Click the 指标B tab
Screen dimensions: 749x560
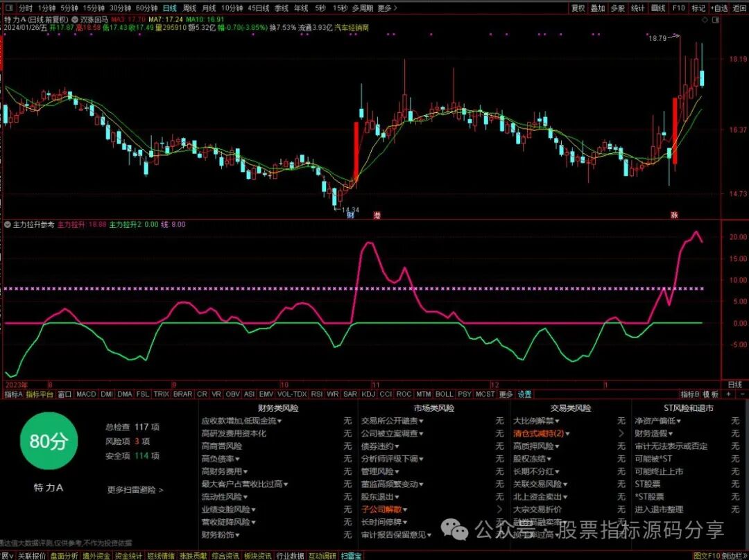690,394
